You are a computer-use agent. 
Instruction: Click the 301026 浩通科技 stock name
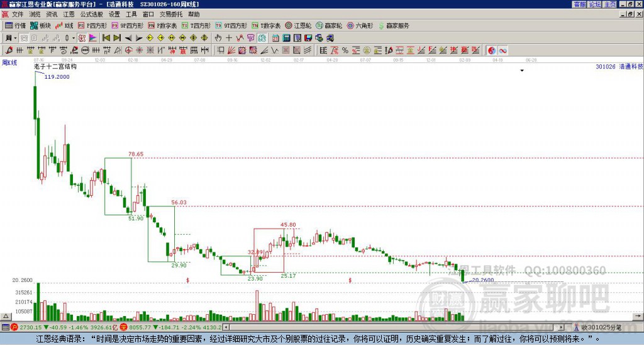tap(619, 66)
